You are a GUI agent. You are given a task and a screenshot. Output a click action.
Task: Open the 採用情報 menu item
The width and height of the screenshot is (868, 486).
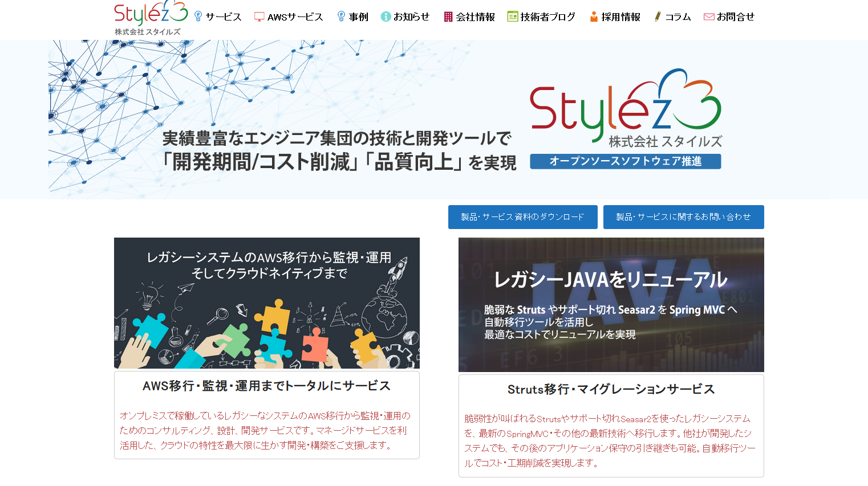click(x=621, y=17)
